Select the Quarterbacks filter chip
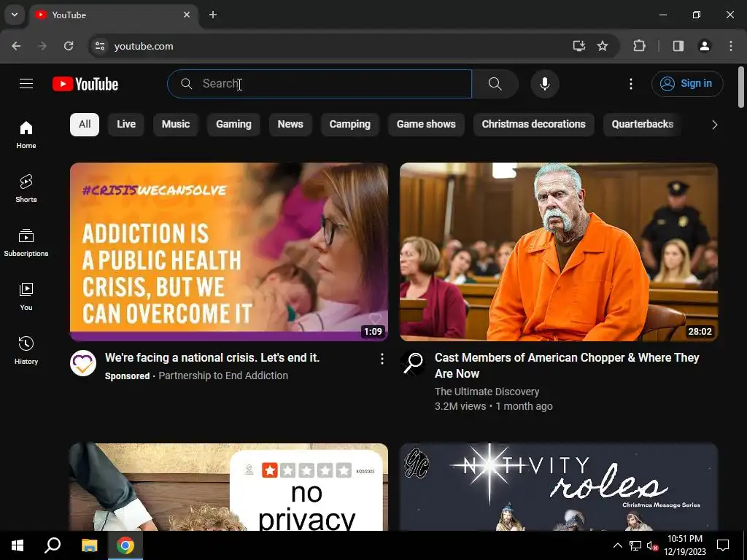The image size is (747, 560). [x=643, y=124]
